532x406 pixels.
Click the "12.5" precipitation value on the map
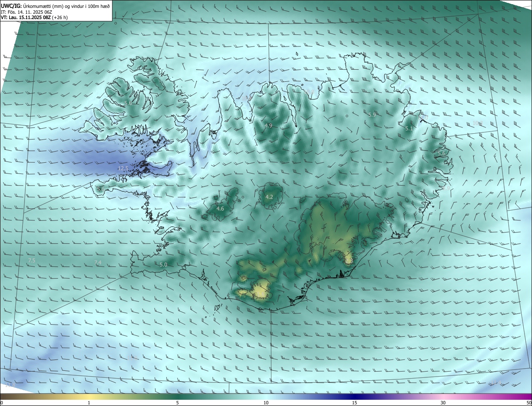tap(123, 169)
